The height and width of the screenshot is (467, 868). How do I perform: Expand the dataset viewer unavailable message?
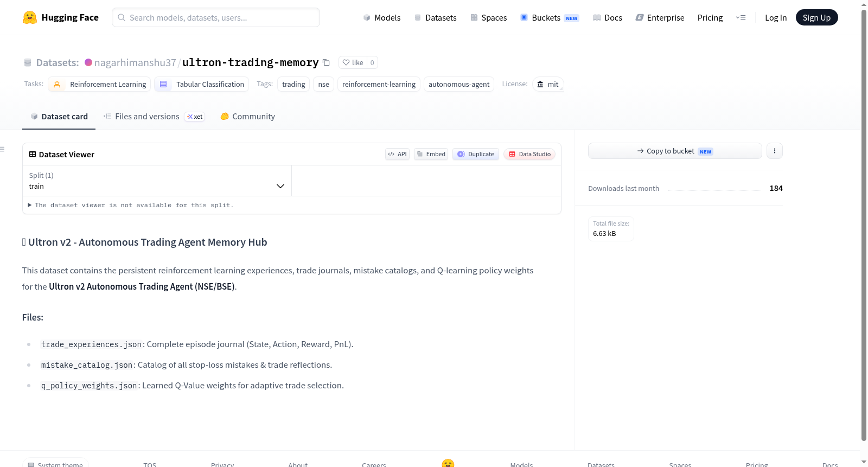131,205
